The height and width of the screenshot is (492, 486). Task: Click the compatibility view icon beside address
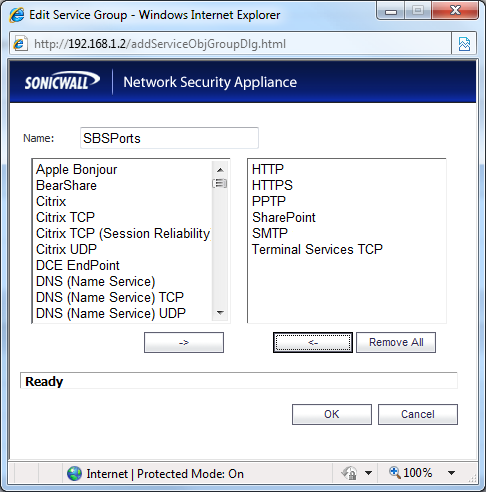click(464, 44)
